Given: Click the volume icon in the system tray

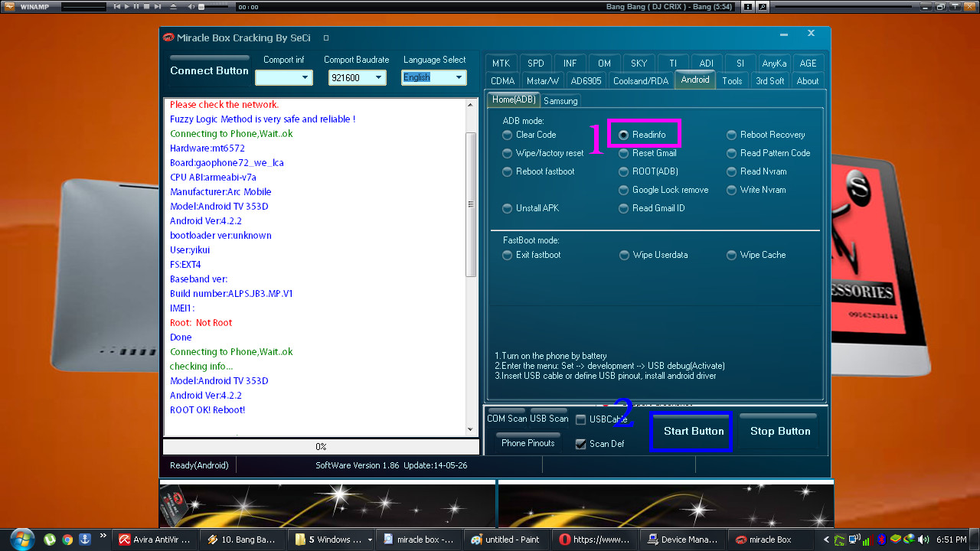Looking at the screenshot, I should pyautogui.click(x=924, y=540).
